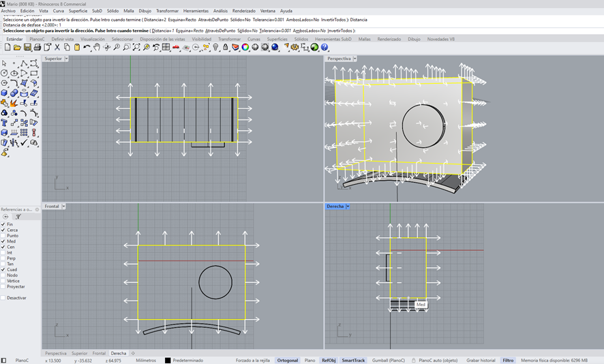Viewport: 604px width, 364px height.
Task: Enable the Punto object snap checkbox
Action: pyautogui.click(x=3, y=236)
